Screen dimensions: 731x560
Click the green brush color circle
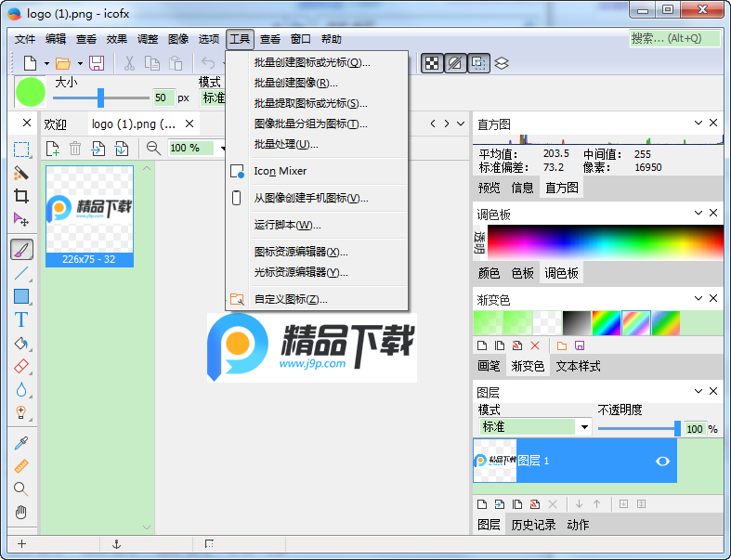[x=31, y=92]
